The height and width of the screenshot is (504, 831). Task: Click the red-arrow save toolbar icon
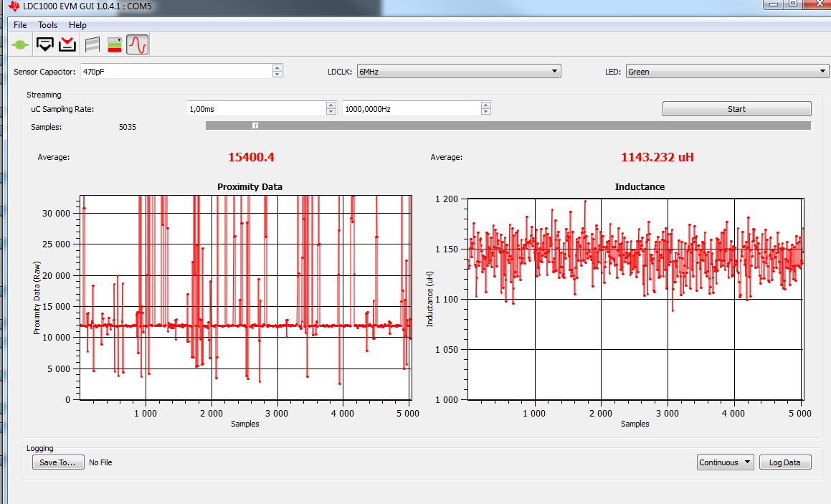[x=67, y=44]
